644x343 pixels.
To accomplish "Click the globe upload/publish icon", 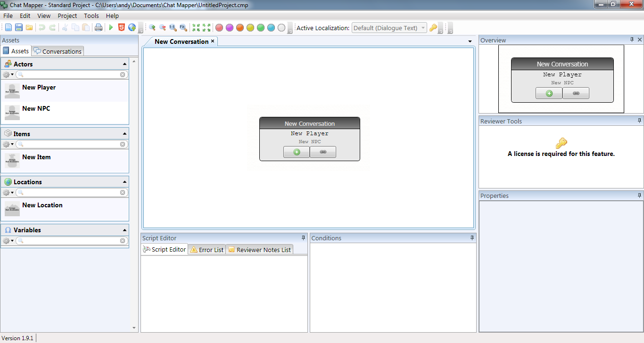I will (132, 28).
